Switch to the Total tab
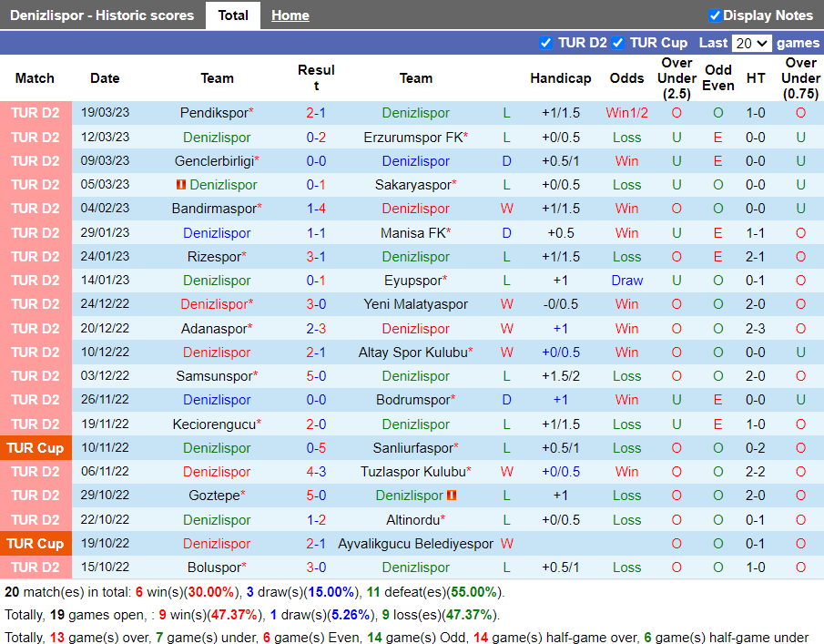824x644 pixels. click(233, 15)
